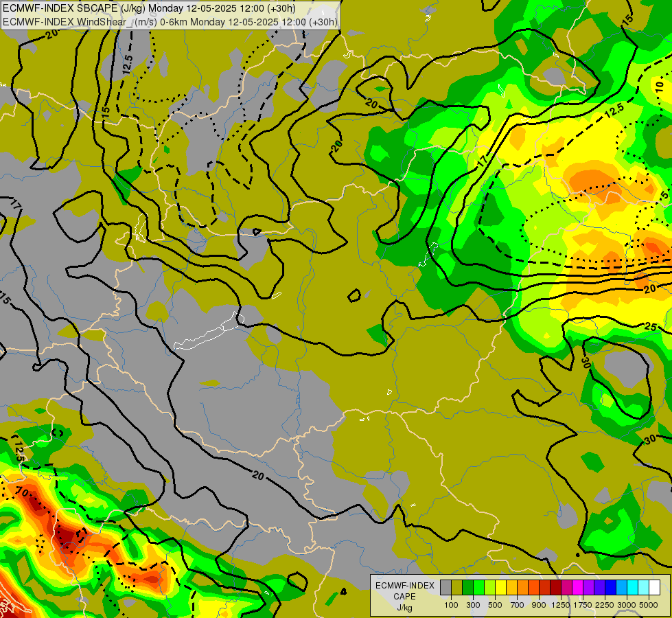
Task: Click the 100 tick value in the legend
Action: point(451,605)
